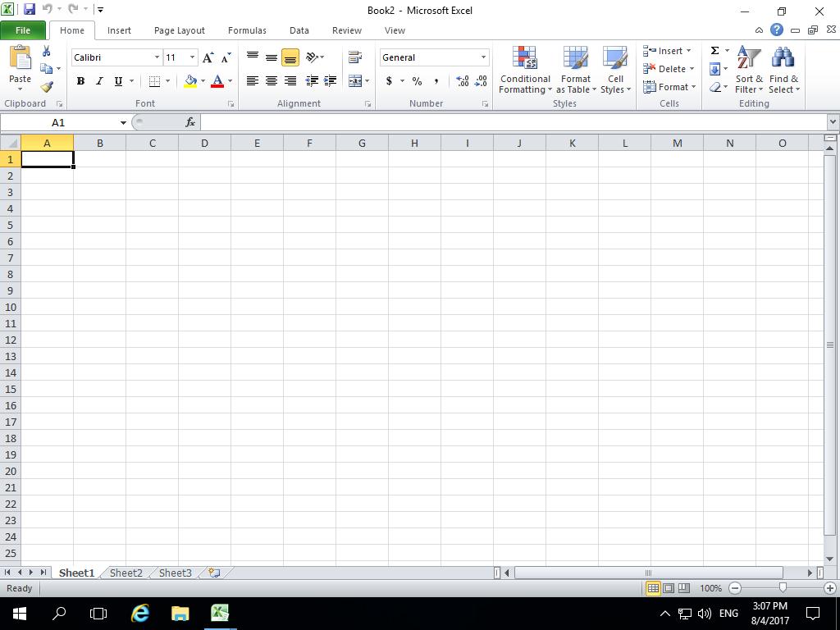
Task: Expand the Name Box dropdown arrow
Action: click(x=123, y=123)
